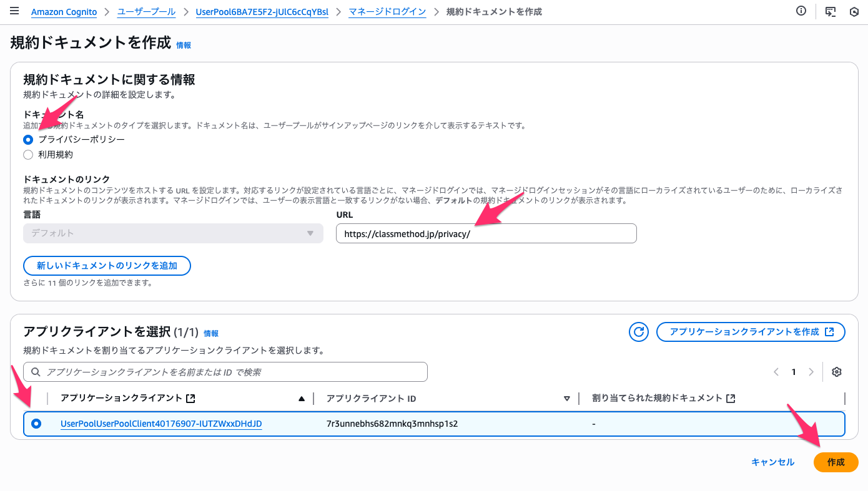868x491 pixels.
Task: Click the アプリケーションクライアント column header
Action: coord(121,398)
